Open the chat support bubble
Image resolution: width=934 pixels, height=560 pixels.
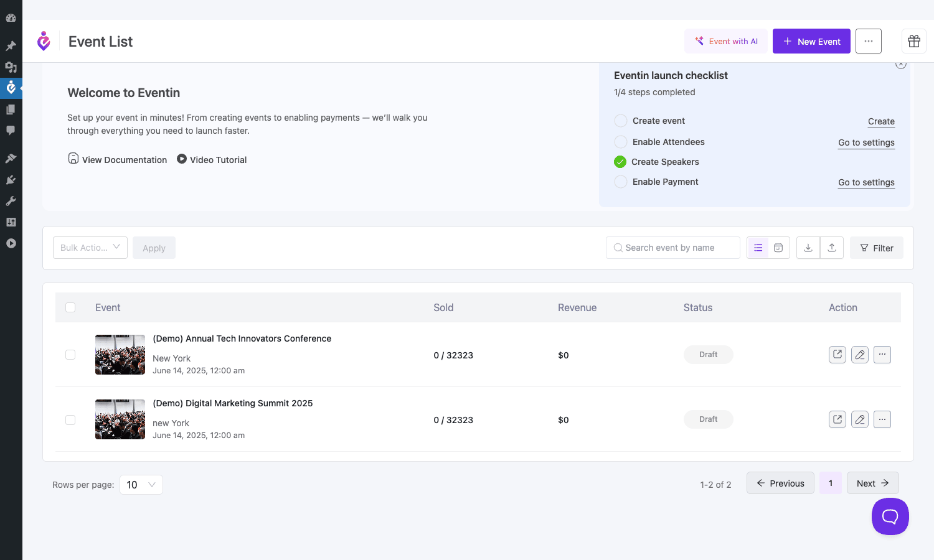(890, 516)
